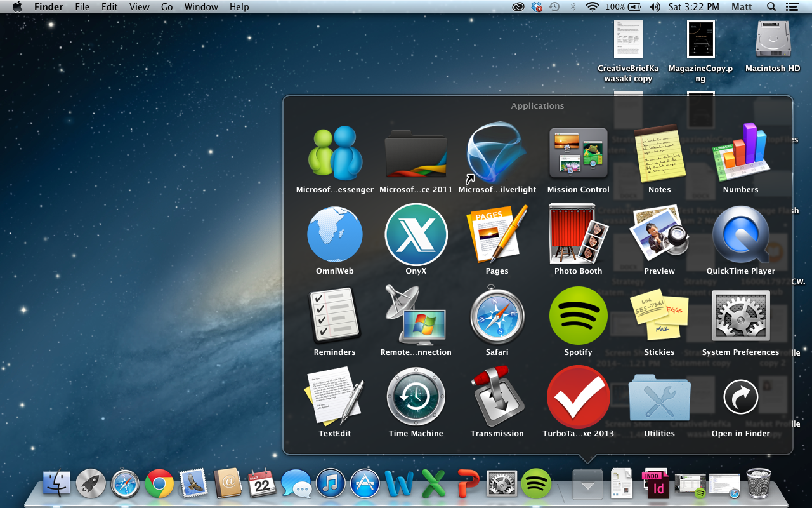Open the Go menu
The width and height of the screenshot is (812, 508).
pyautogui.click(x=167, y=7)
